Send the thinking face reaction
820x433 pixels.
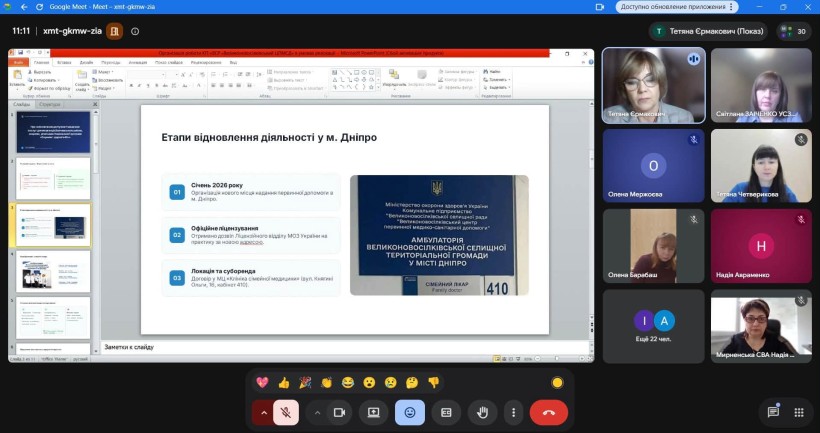point(412,382)
